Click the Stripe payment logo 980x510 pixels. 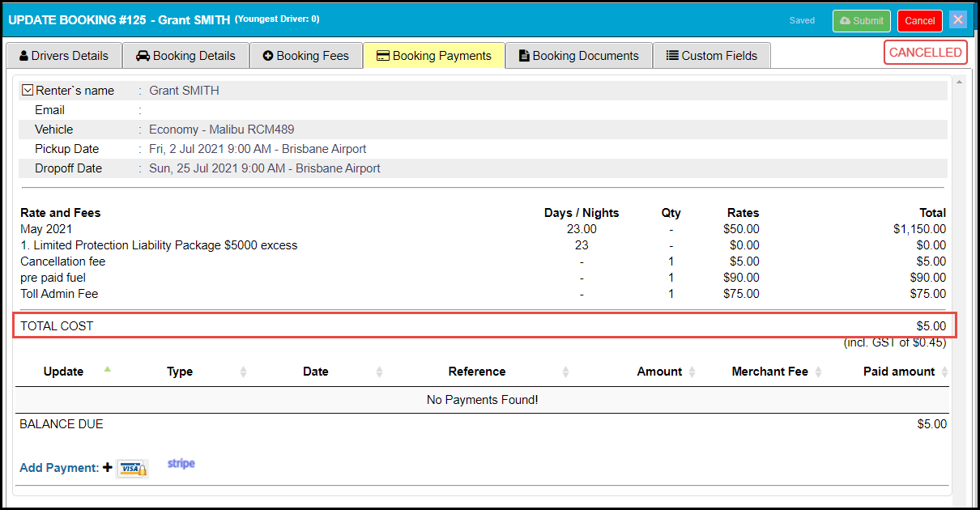[181, 464]
